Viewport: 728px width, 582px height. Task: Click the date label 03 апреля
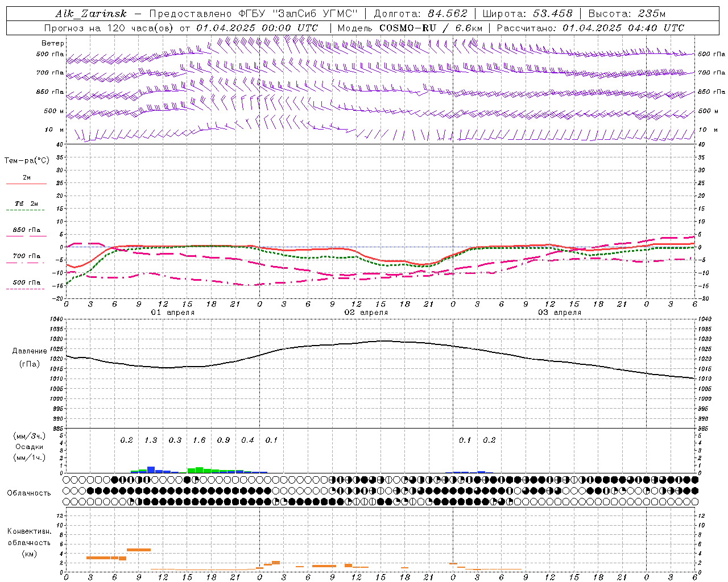click(x=559, y=313)
